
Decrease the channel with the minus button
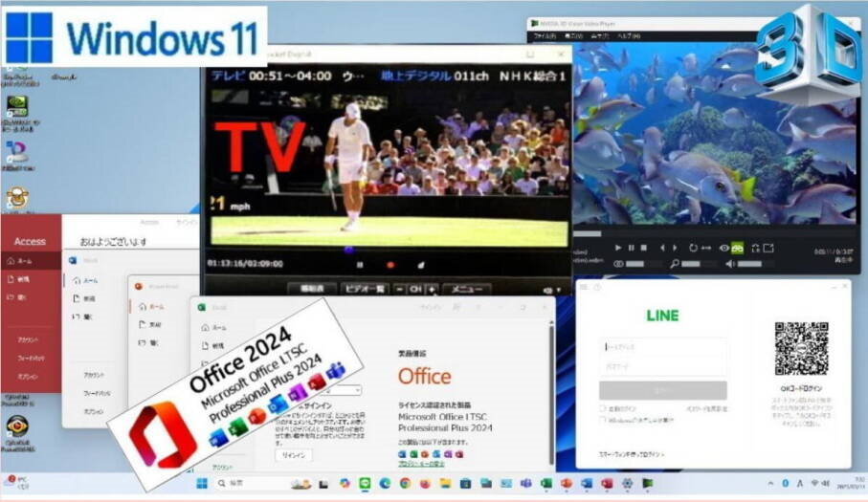coord(400,289)
